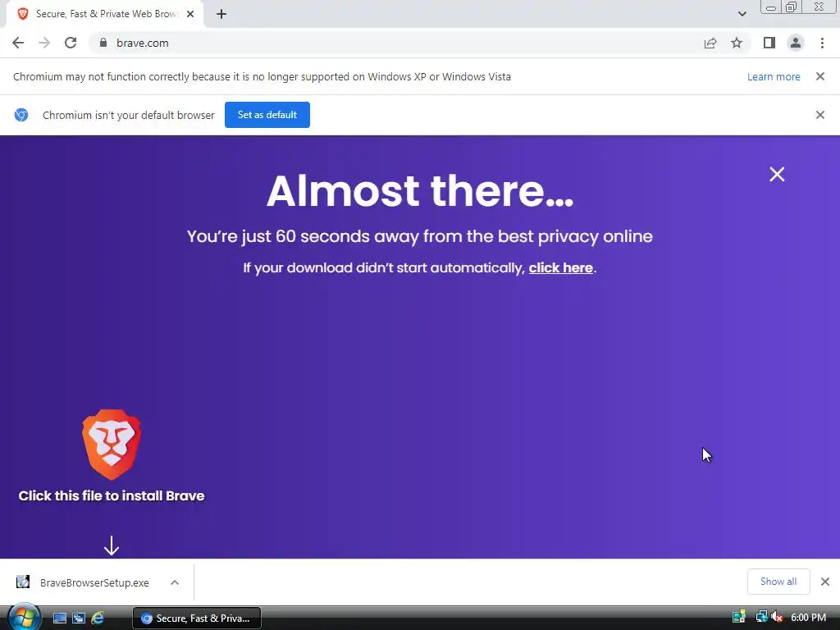
Task: Dismiss the Windows XP/Vista unsupported warning
Action: (820, 76)
